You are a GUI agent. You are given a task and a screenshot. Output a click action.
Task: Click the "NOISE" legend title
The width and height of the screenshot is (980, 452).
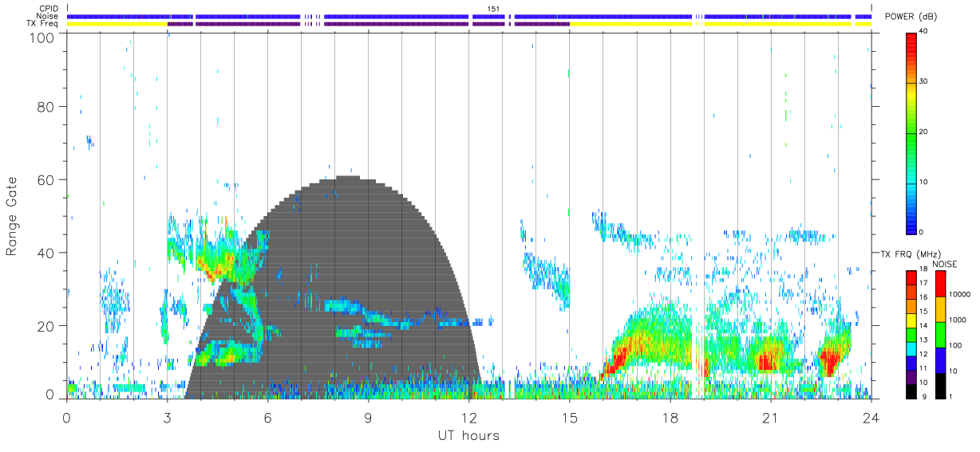945,264
